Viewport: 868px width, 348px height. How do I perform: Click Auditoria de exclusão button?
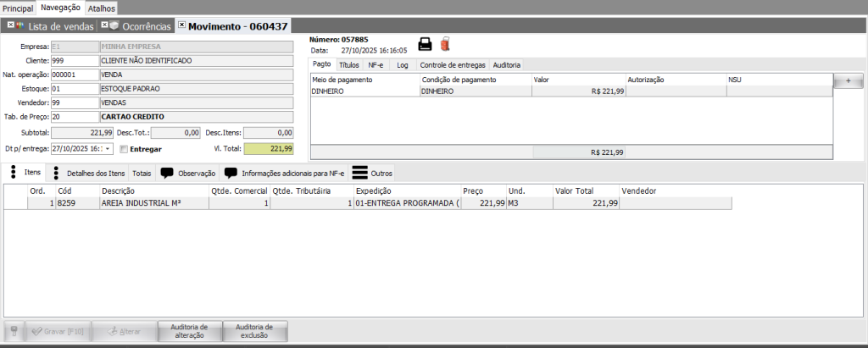254,330
